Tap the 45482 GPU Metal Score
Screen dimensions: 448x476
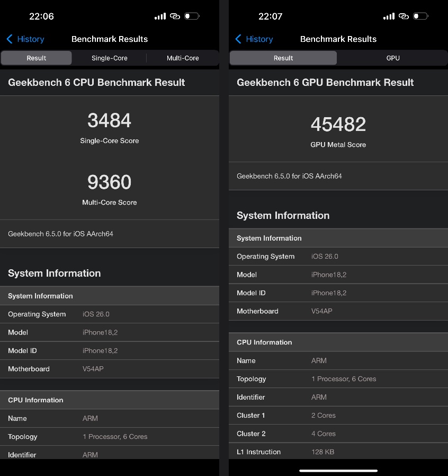(338, 125)
